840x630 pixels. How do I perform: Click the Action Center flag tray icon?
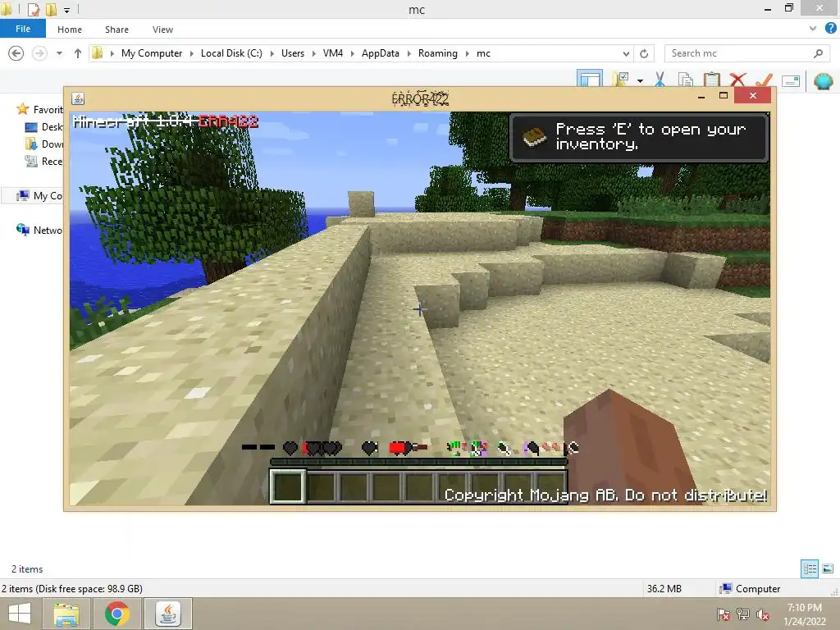[x=724, y=614]
